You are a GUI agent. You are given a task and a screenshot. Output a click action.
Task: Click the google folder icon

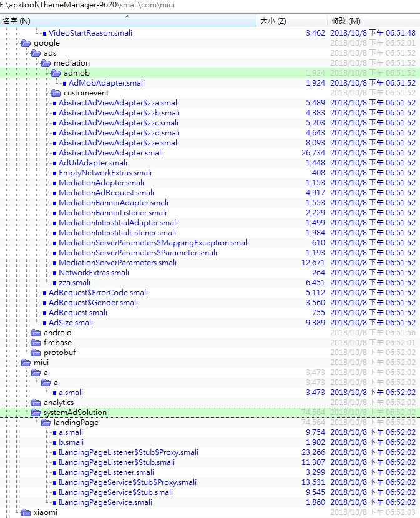coord(26,43)
